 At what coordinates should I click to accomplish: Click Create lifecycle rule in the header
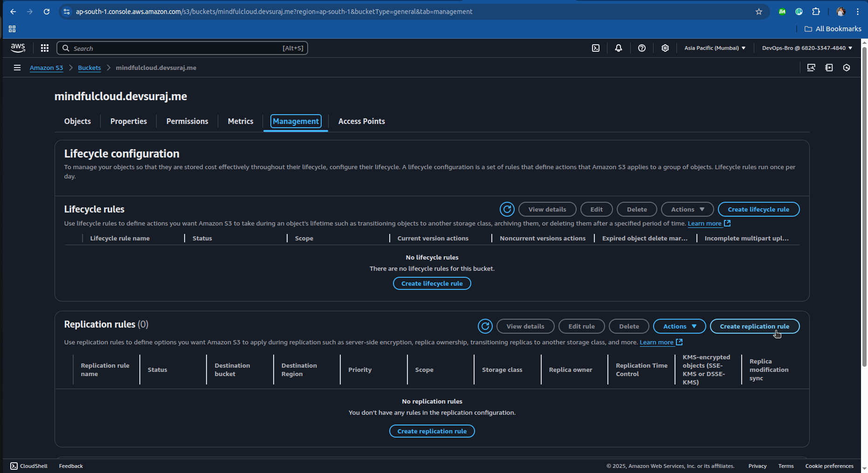(758, 209)
